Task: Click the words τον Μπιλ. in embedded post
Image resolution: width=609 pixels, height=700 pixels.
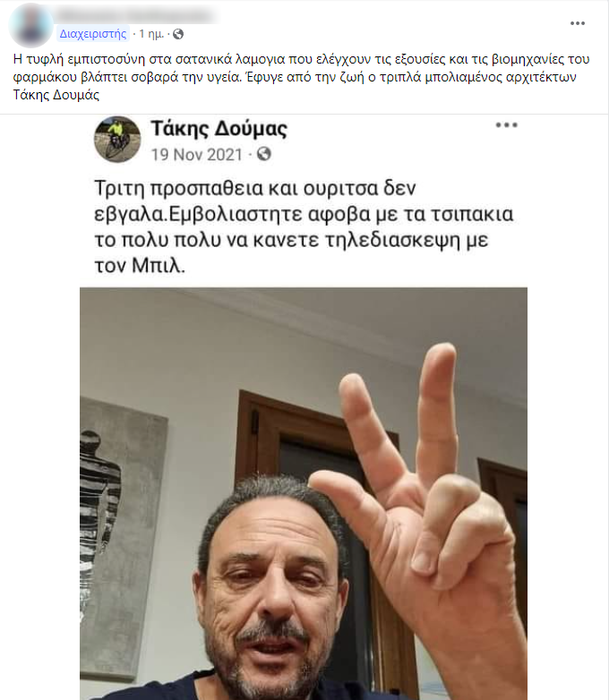Action: pos(140,266)
